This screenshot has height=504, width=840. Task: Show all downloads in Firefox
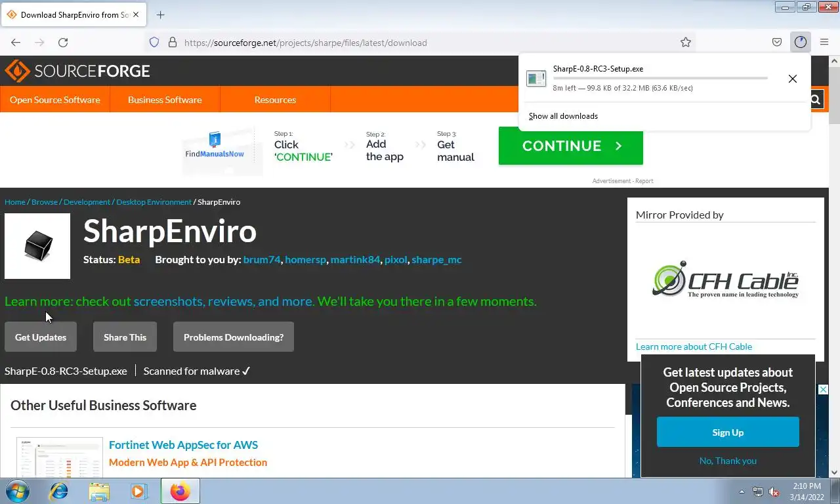564,116
